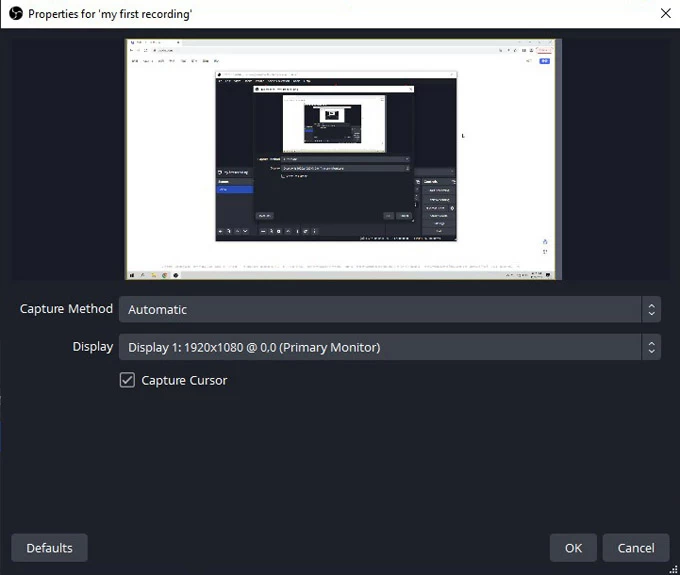
Task: Confirm properties with the OK button
Action: (x=573, y=548)
